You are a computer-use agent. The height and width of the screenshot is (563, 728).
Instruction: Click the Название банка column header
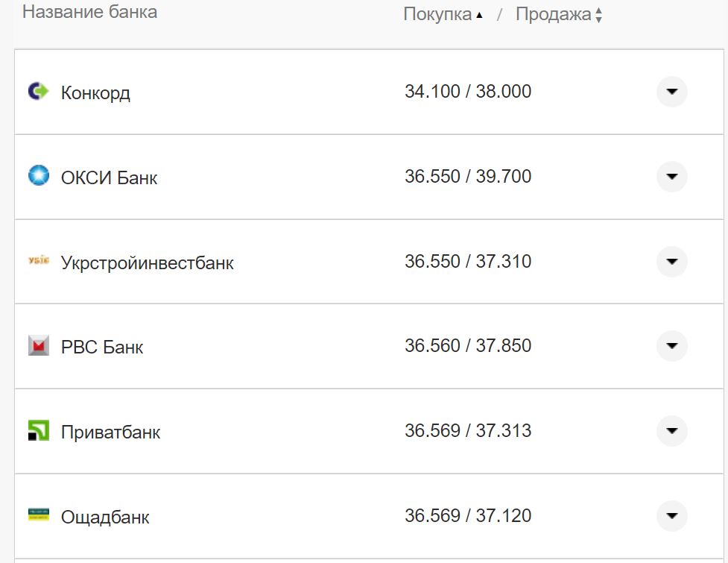89,11
